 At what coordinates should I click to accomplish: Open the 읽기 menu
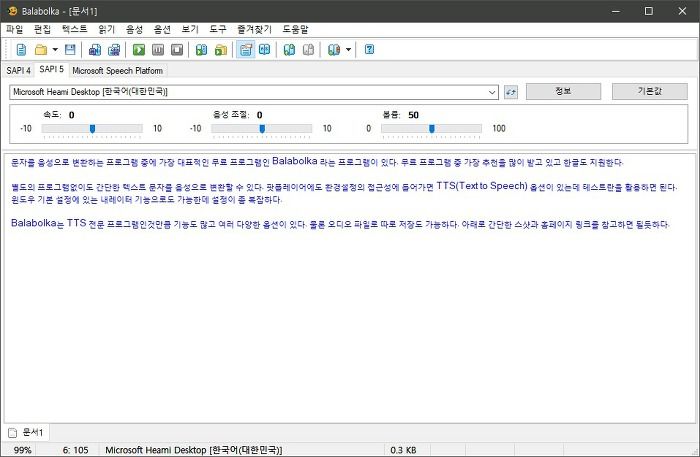click(x=107, y=29)
